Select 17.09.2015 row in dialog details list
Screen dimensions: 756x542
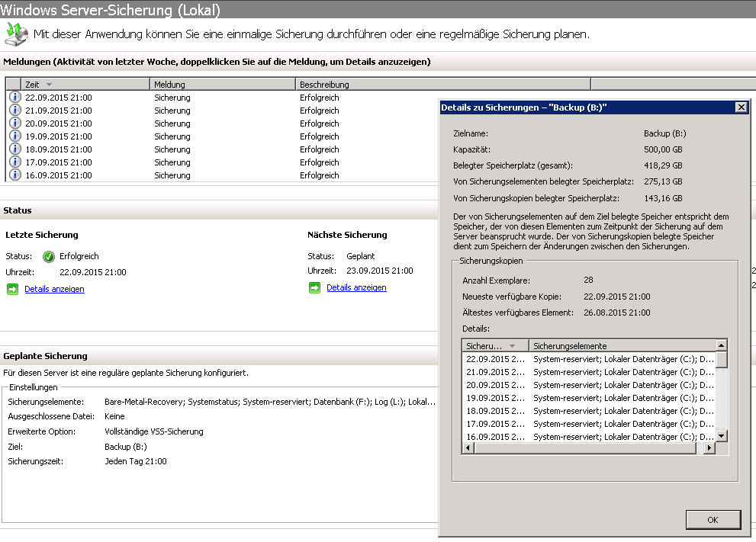pyautogui.click(x=589, y=424)
